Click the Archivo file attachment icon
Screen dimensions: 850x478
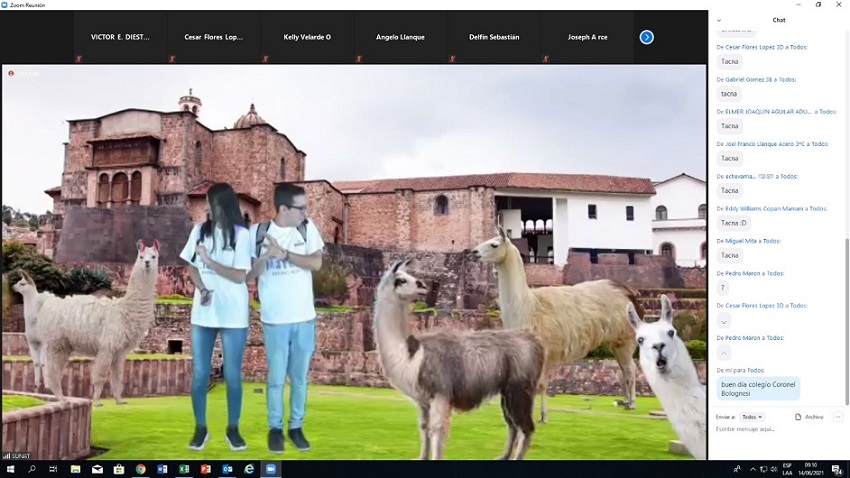point(798,416)
